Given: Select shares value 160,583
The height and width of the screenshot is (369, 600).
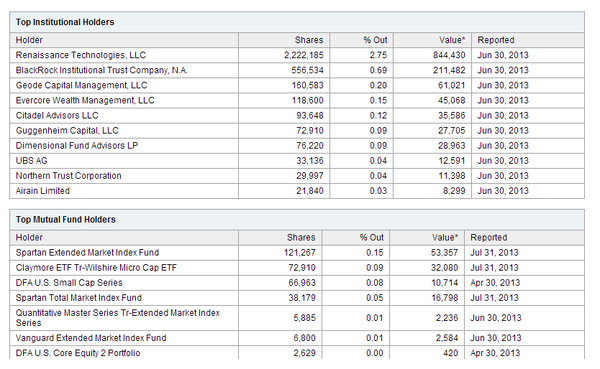Looking at the screenshot, I should point(307,85).
